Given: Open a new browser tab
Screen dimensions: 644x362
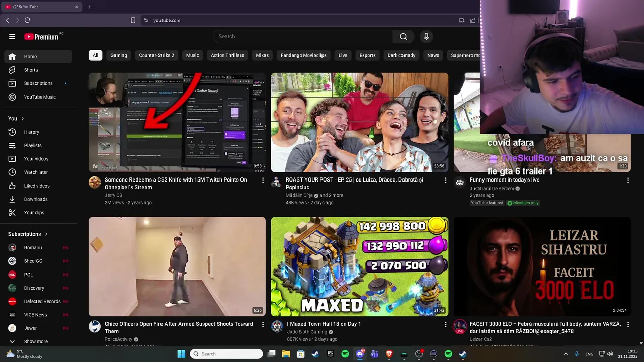Looking at the screenshot, I should 89,7.
